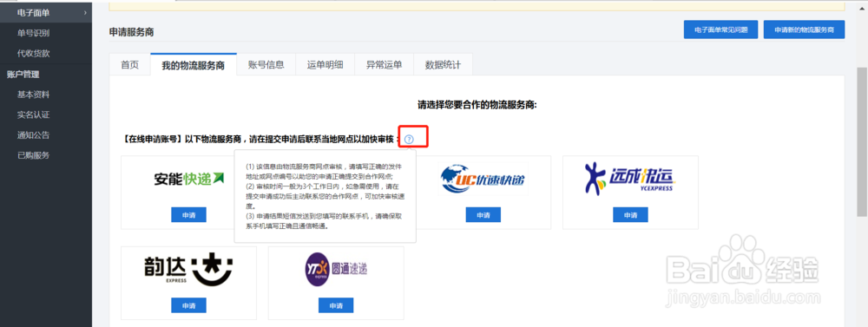Switch to the 数据统计 tab
This screenshot has height=327, width=868.
point(443,65)
